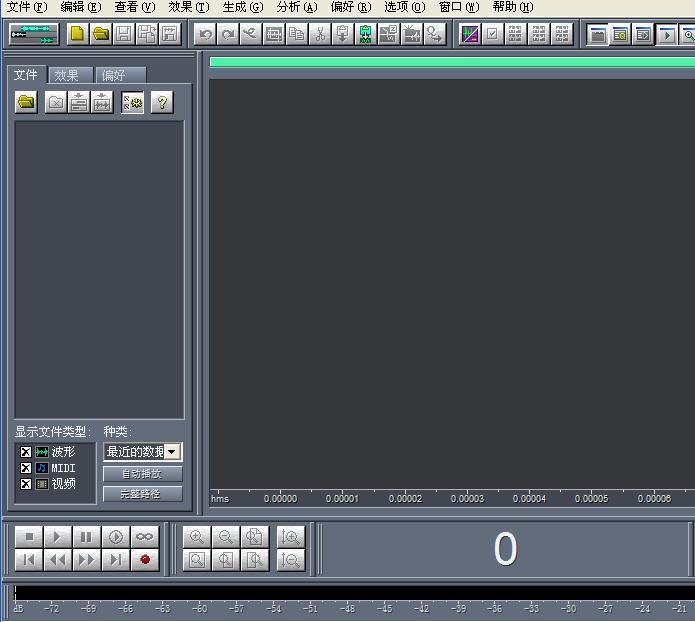Click the Stop transport button
Image resolution: width=695 pixels, height=622 pixels.
coord(28,537)
